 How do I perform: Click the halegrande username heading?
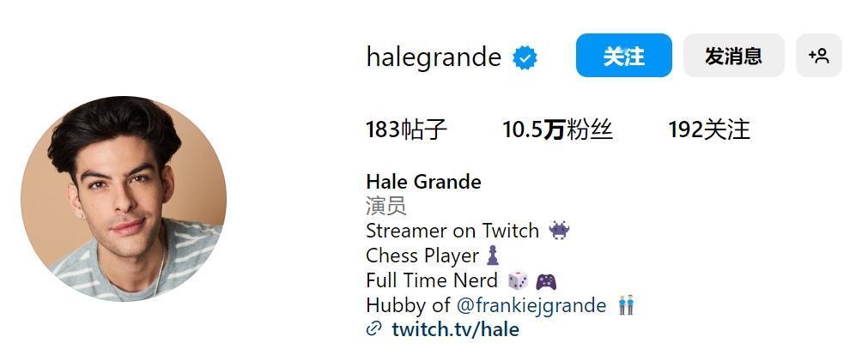434,57
